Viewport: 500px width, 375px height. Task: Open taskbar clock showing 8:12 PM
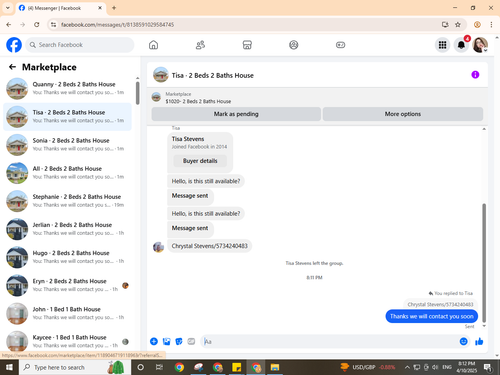(x=466, y=367)
